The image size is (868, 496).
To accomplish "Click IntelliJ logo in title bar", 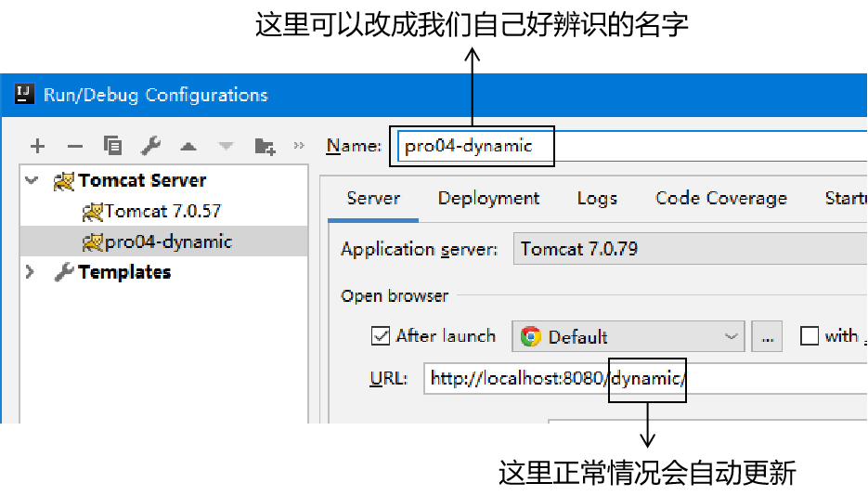I will point(24,94).
